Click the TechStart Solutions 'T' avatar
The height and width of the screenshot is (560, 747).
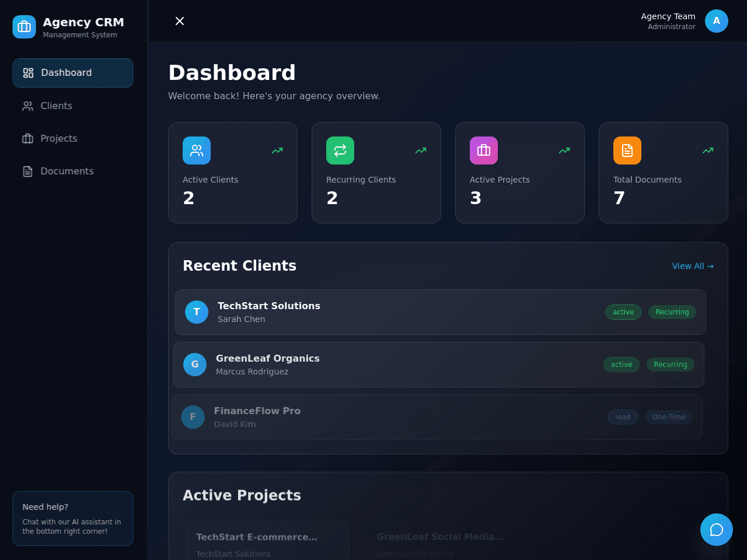tap(197, 312)
